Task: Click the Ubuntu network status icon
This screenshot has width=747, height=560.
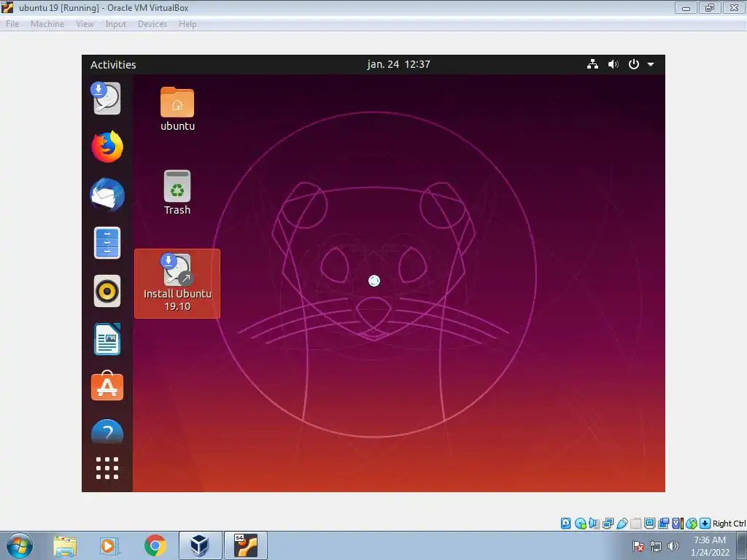Action: [x=592, y=64]
